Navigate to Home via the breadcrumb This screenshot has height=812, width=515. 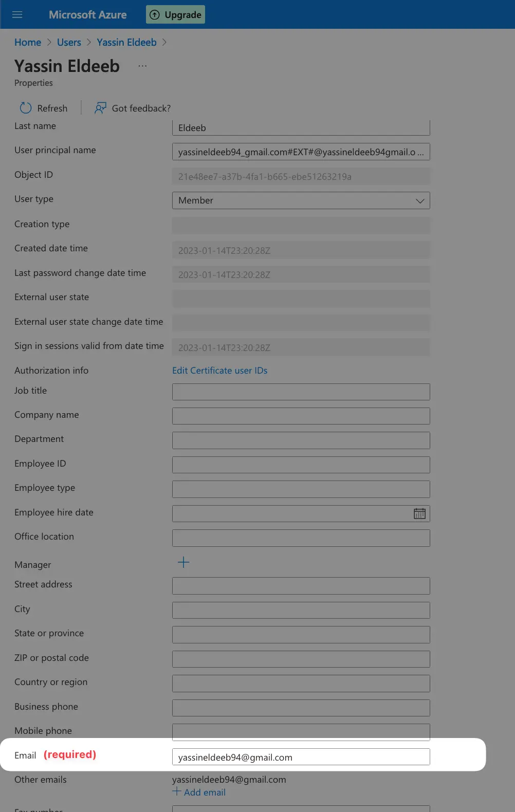click(x=28, y=42)
